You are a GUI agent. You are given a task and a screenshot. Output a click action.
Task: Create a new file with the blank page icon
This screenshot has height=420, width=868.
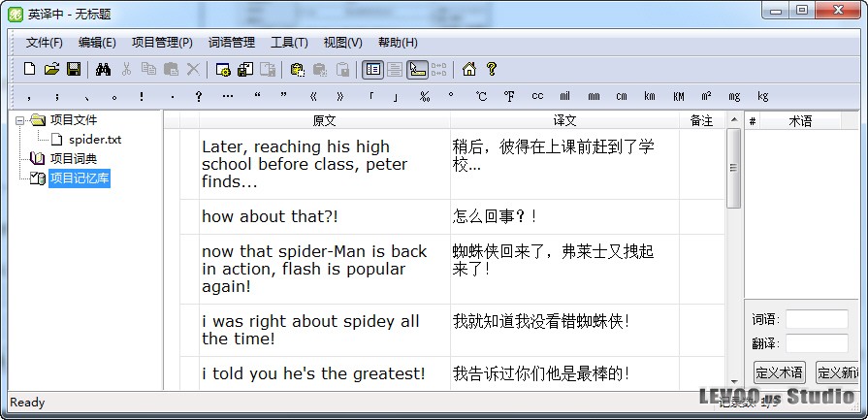[29, 69]
